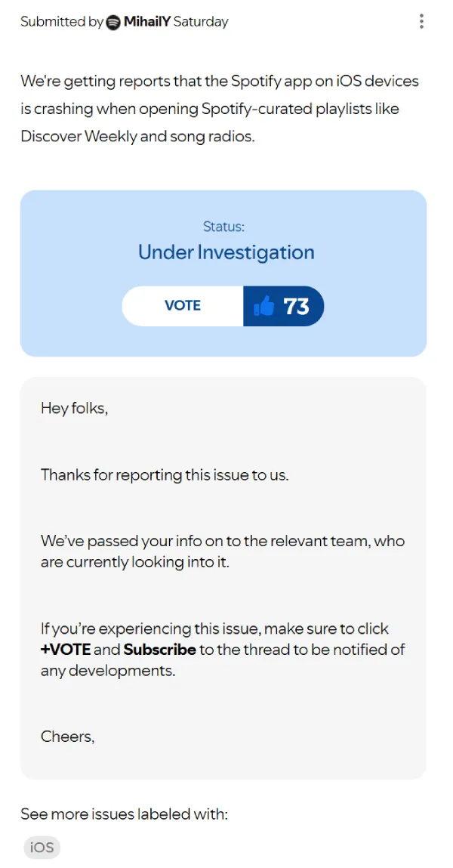453x868 pixels.
Task: Select the iOS label tag
Action: [x=42, y=848]
